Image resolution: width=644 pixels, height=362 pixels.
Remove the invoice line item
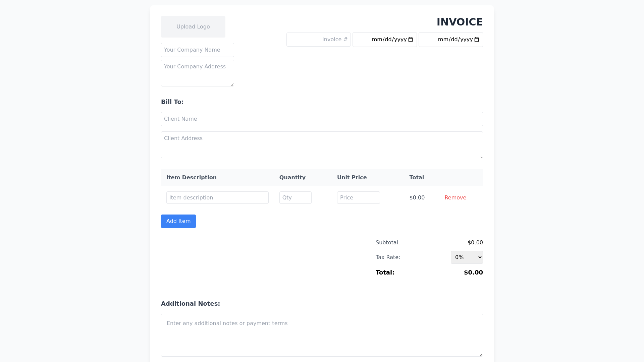(x=455, y=198)
